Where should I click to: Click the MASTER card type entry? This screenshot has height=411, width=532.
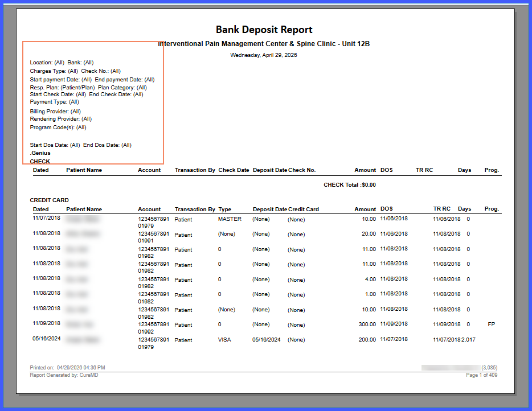point(230,219)
